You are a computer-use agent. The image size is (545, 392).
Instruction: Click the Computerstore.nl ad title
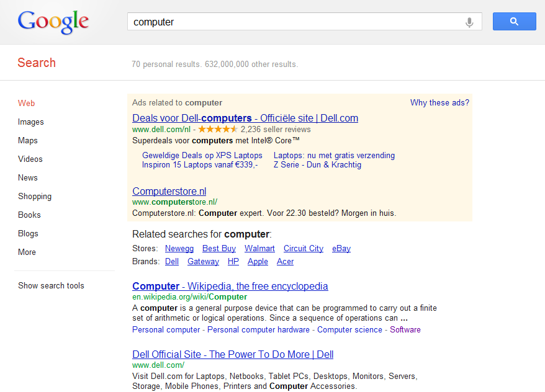169,192
